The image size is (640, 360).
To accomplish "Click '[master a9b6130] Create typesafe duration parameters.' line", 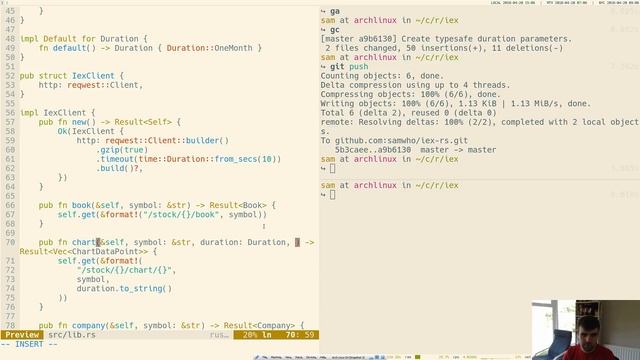I will tap(446, 39).
